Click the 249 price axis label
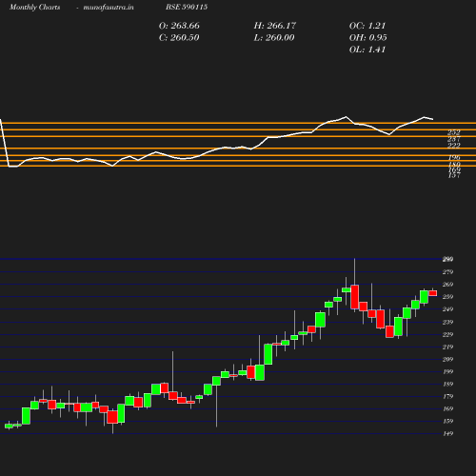The width and height of the screenshot is (476, 476). coord(447,309)
